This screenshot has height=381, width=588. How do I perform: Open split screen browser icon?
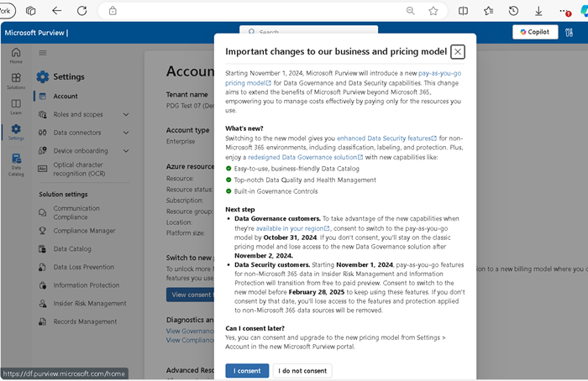[x=463, y=11]
